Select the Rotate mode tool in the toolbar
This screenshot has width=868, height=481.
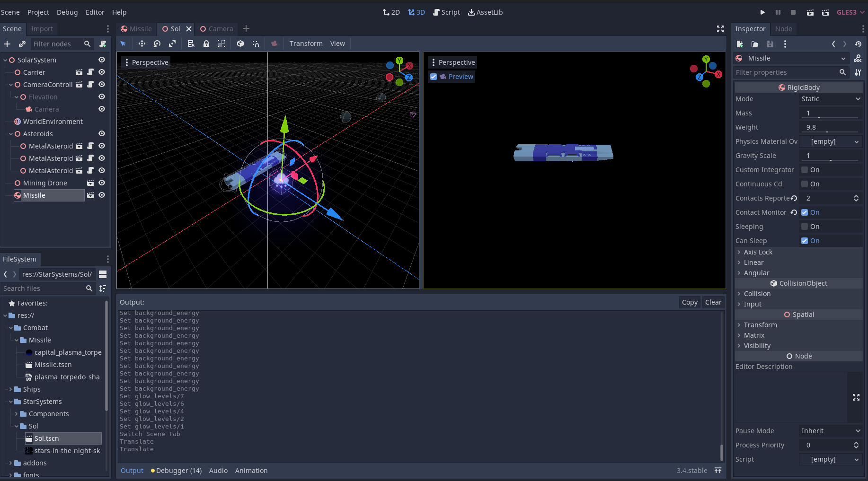point(157,44)
